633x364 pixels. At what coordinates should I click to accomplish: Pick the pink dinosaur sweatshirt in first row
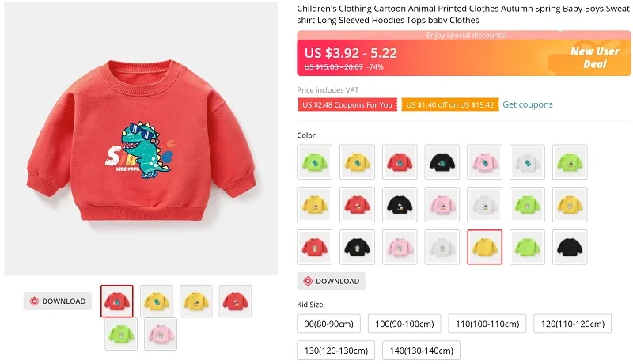(x=484, y=162)
